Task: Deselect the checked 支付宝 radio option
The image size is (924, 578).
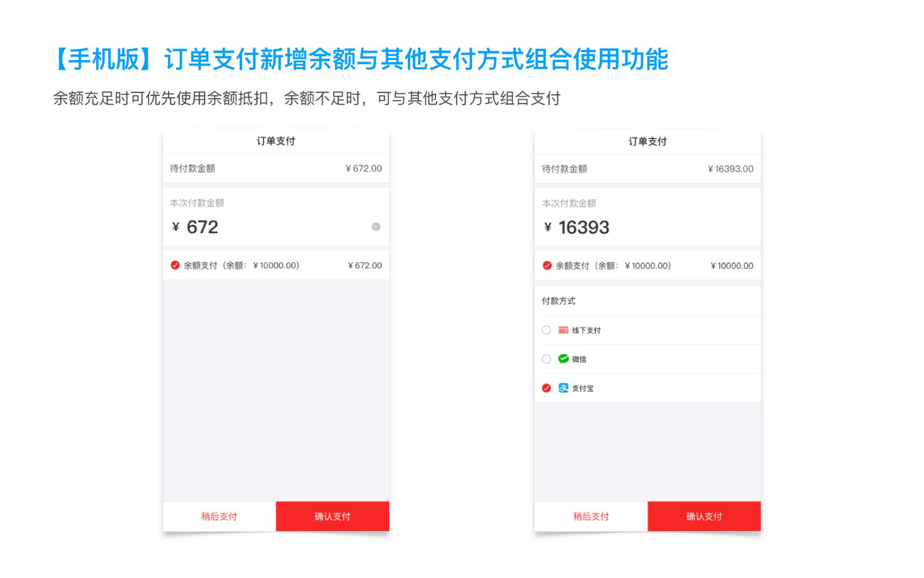Action: tap(546, 388)
